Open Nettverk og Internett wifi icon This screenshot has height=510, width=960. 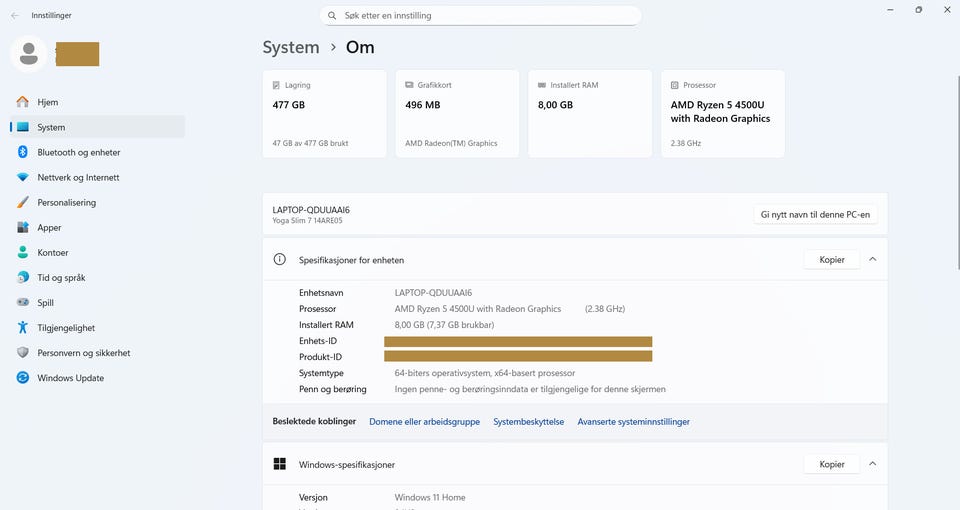[x=23, y=178]
